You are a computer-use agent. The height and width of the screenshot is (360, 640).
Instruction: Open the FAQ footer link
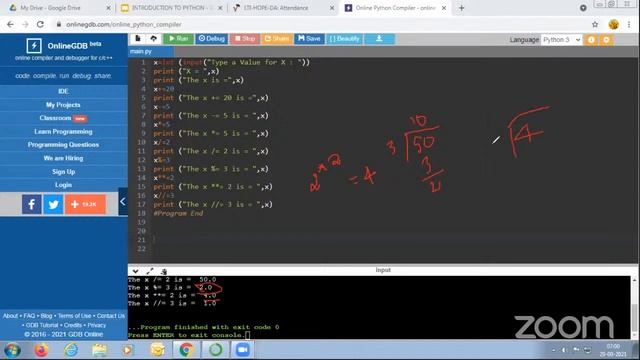tap(29, 316)
